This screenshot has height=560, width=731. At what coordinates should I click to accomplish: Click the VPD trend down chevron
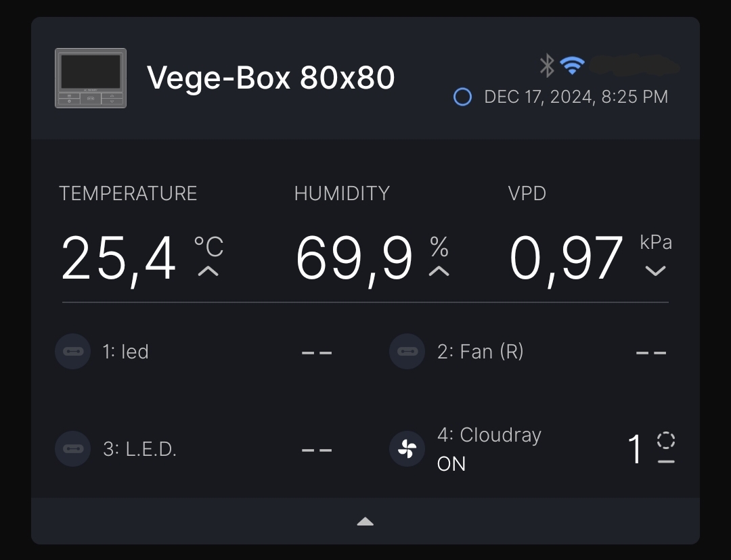click(655, 271)
